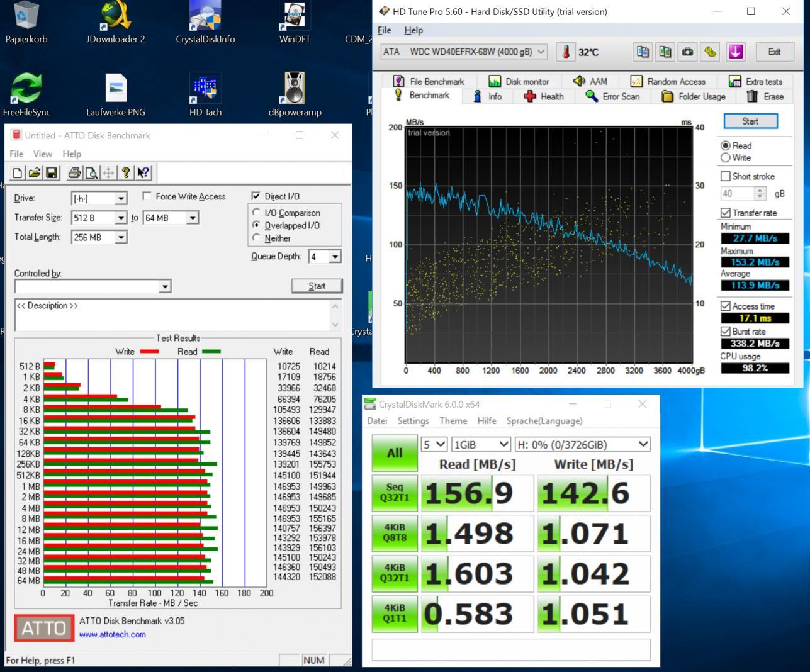This screenshot has height=672, width=810.
Task: Select the Write radio button in HD Tune
Action: point(726,158)
